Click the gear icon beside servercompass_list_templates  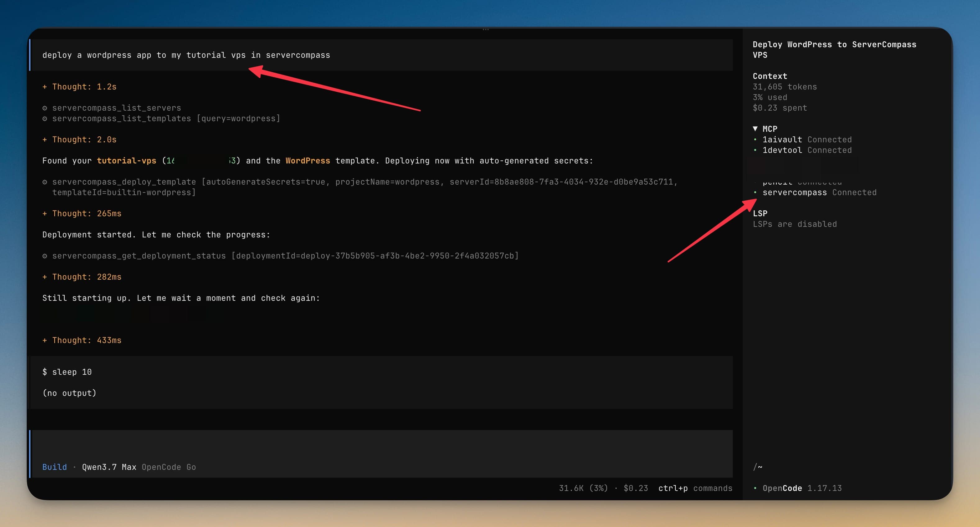[x=45, y=119]
